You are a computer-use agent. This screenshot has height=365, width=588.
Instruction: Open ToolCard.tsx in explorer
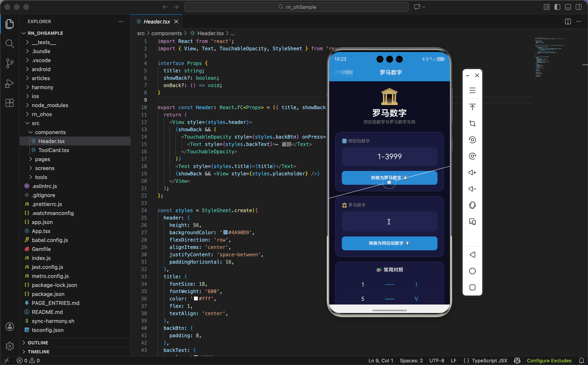click(53, 150)
